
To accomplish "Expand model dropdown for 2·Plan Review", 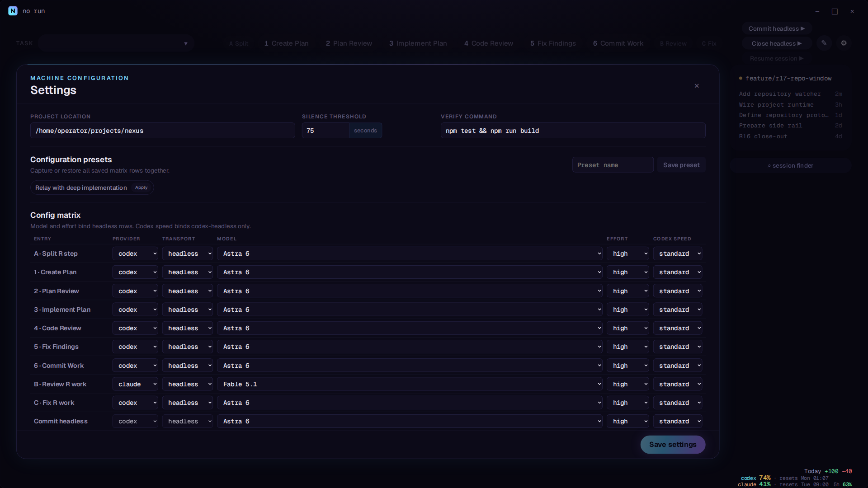I will tap(410, 291).
